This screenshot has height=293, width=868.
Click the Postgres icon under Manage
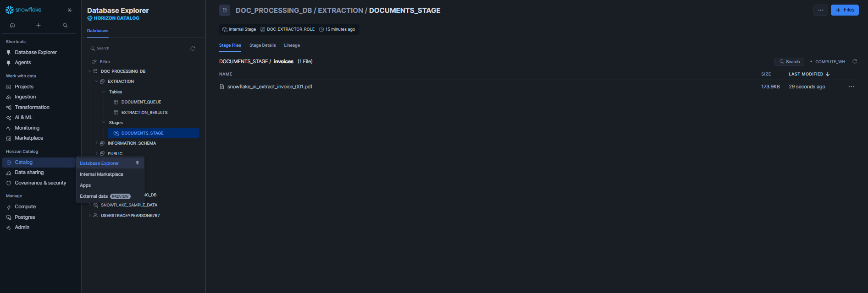click(10, 217)
